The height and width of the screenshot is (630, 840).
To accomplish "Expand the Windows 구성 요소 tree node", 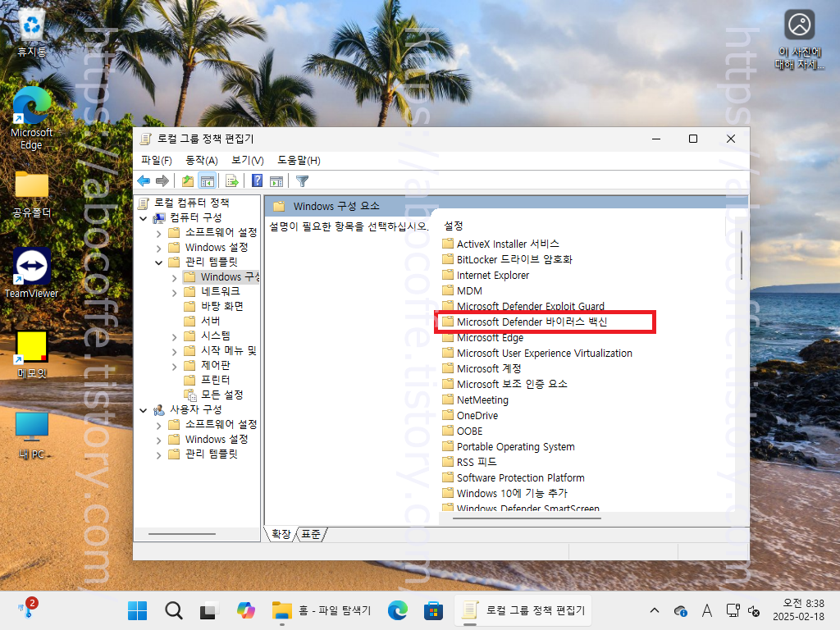I will [174, 278].
